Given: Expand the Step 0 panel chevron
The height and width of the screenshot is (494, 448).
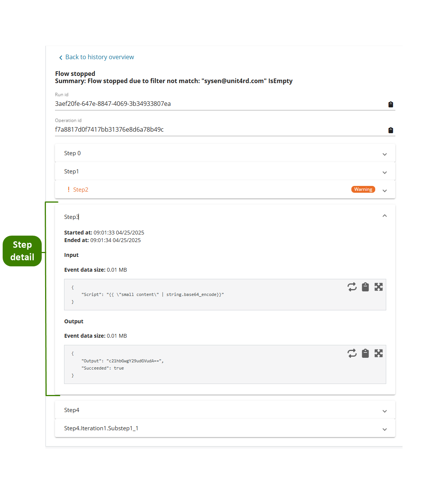Looking at the screenshot, I should (385, 154).
